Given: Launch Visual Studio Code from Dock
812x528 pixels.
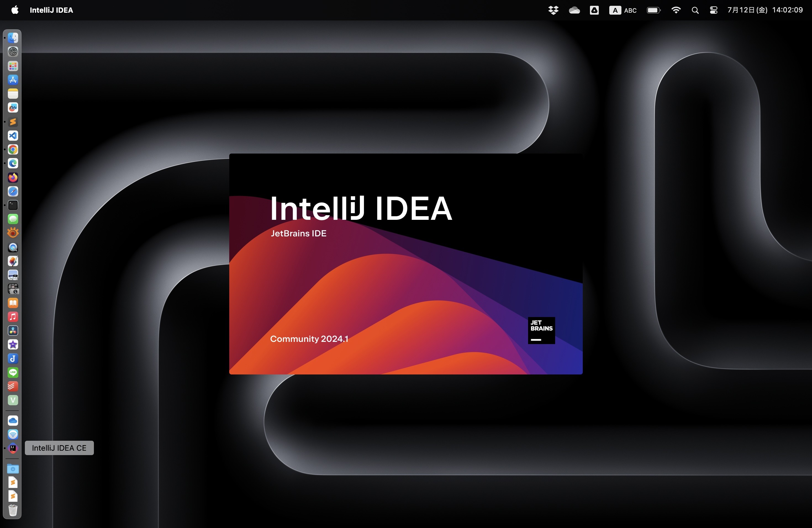Looking at the screenshot, I should (x=13, y=135).
